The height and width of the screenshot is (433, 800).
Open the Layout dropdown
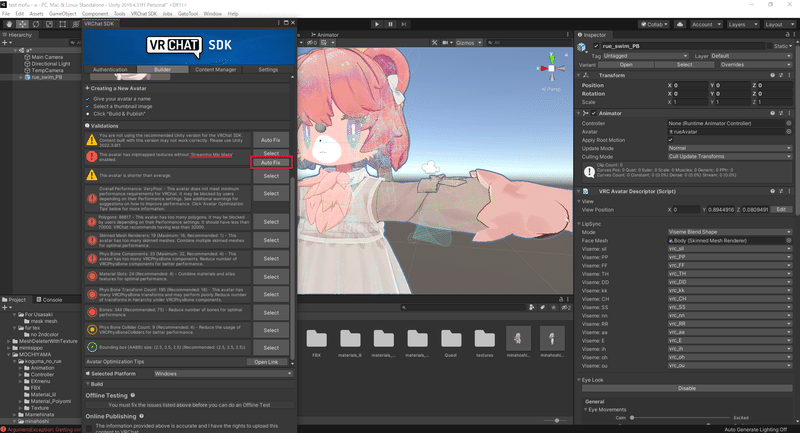pyautogui.click(x=778, y=24)
